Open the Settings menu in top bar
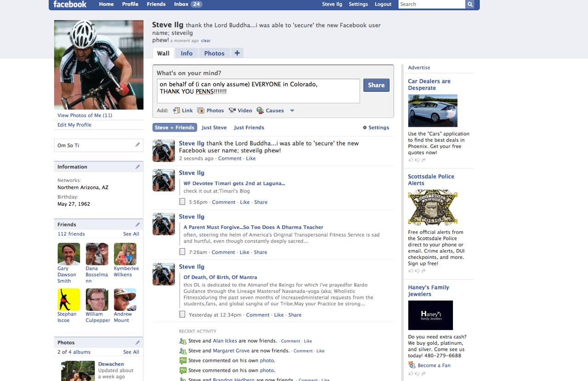Image resolution: width=588 pixels, height=381 pixels. [358, 4]
